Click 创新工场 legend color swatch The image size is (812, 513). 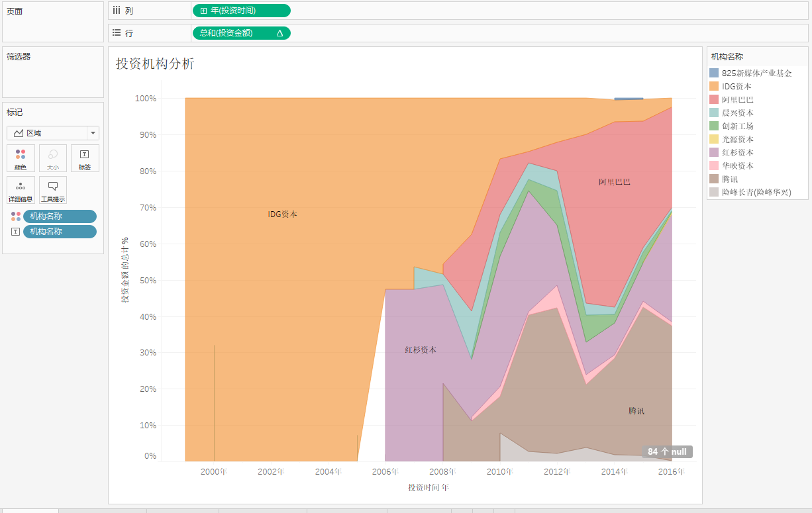[x=714, y=126]
